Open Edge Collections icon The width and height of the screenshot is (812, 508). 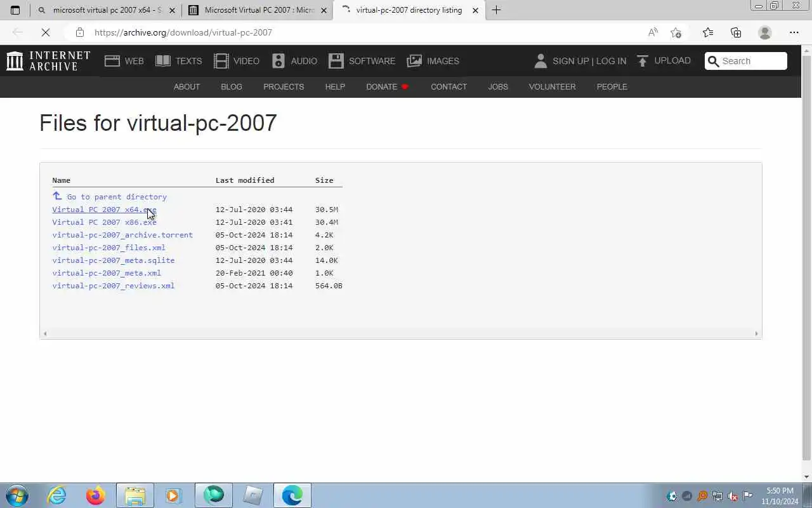(736, 32)
